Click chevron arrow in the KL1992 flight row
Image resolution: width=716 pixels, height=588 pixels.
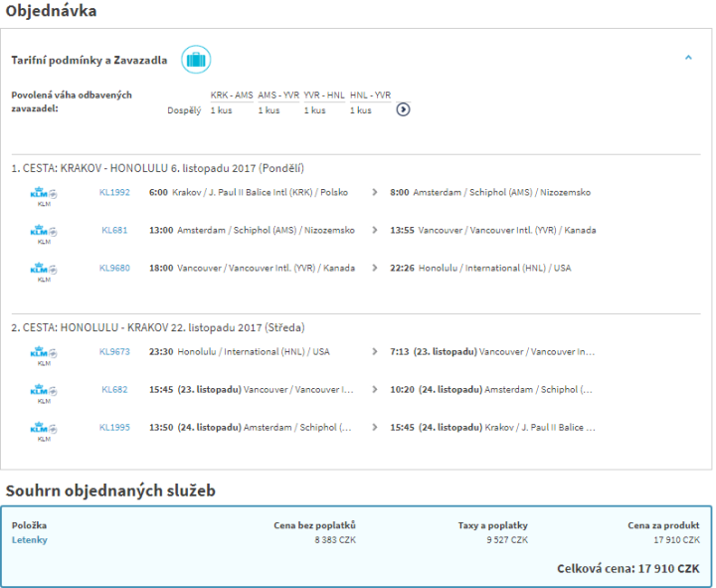(x=374, y=192)
